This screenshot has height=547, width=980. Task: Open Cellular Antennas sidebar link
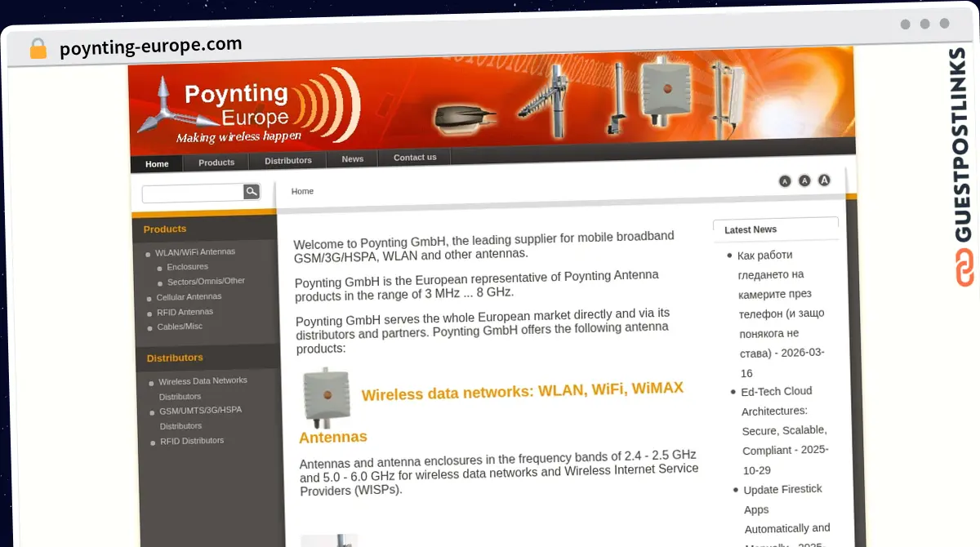(189, 297)
